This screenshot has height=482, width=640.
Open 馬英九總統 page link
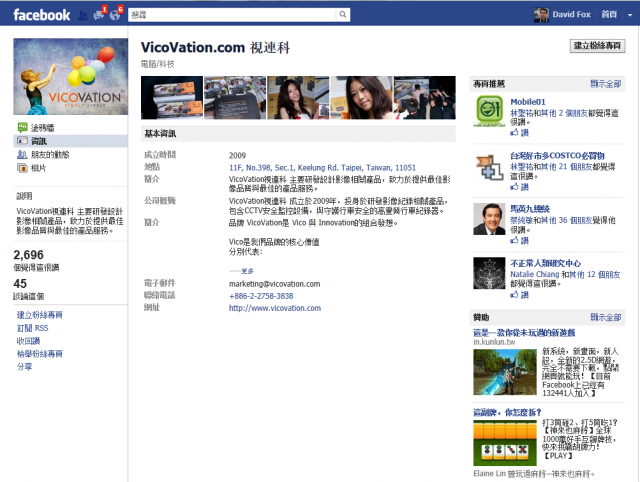pyautogui.click(x=530, y=209)
